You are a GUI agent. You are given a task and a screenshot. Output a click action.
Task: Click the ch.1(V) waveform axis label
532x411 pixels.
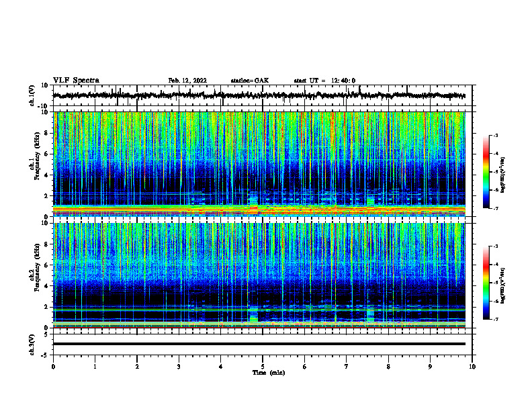(x=32, y=95)
